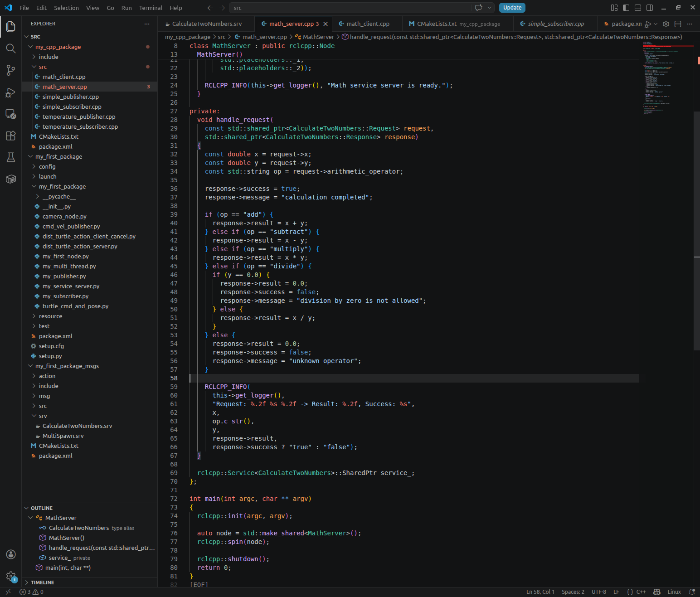The height and width of the screenshot is (597, 700).
Task: Open the Copilot chat icon
Action: 478,8
